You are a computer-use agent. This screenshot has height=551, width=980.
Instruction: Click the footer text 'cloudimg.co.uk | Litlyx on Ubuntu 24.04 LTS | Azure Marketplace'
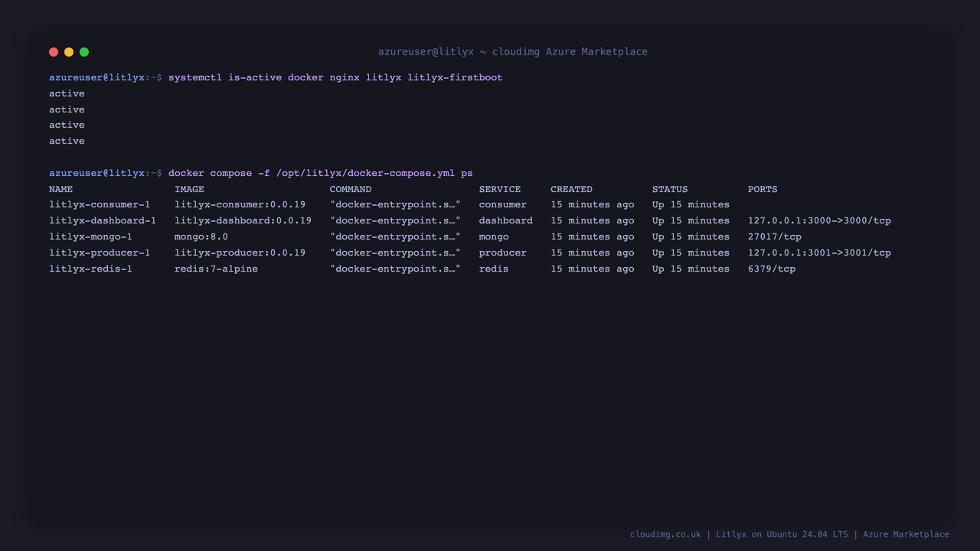(x=789, y=534)
